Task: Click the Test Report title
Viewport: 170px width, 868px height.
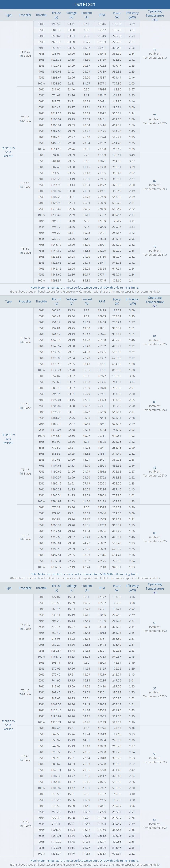Action: click(85, 4)
